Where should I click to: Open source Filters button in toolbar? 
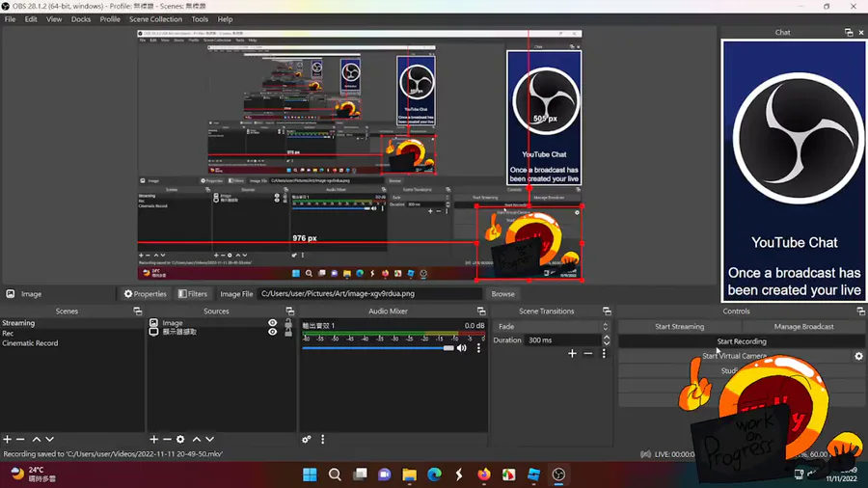(192, 294)
